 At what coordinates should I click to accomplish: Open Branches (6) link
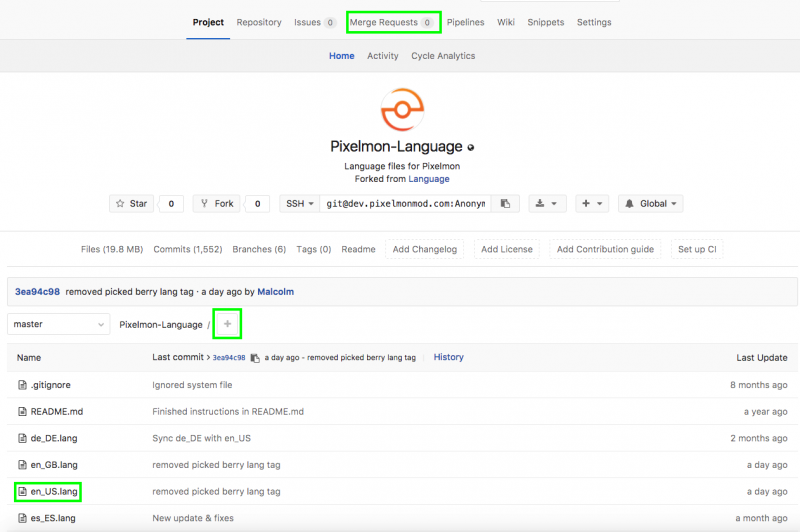(x=259, y=249)
